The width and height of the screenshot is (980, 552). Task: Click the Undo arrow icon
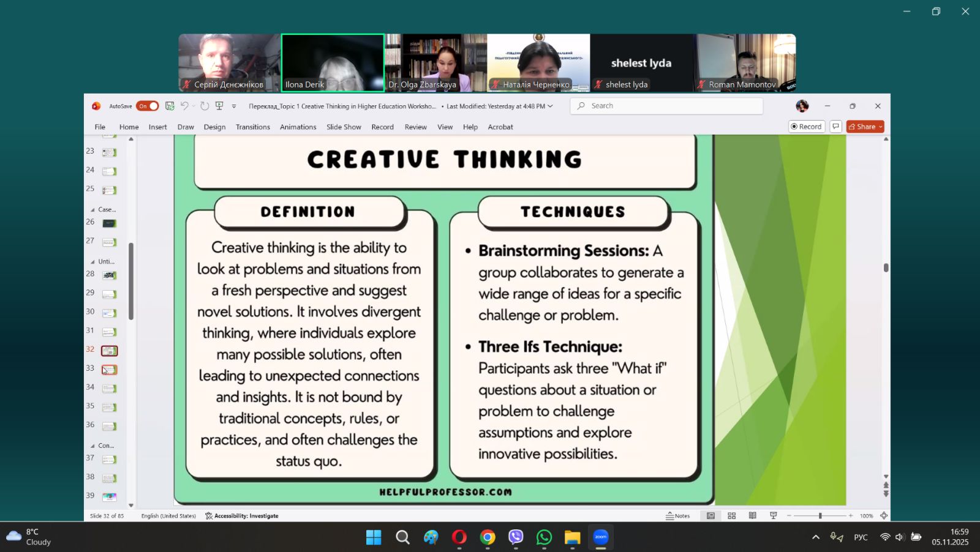click(184, 106)
